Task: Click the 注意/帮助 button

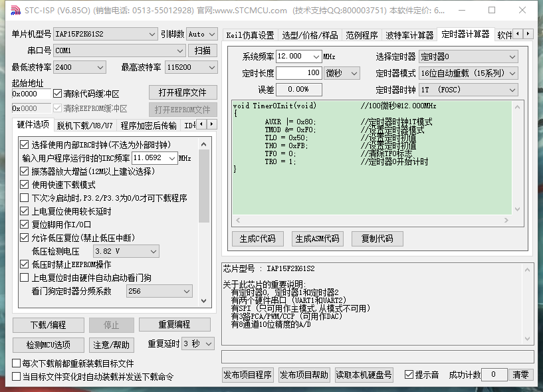Action: (x=111, y=345)
